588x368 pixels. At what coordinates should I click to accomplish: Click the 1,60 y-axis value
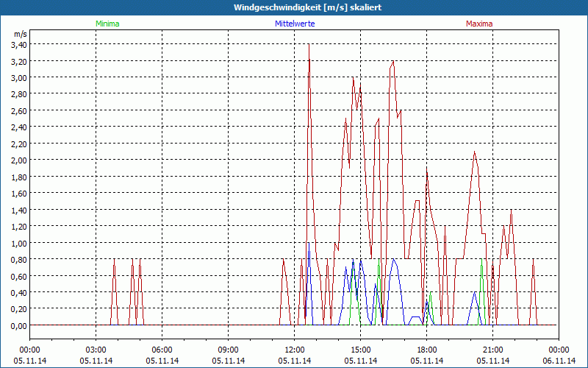pos(19,194)
